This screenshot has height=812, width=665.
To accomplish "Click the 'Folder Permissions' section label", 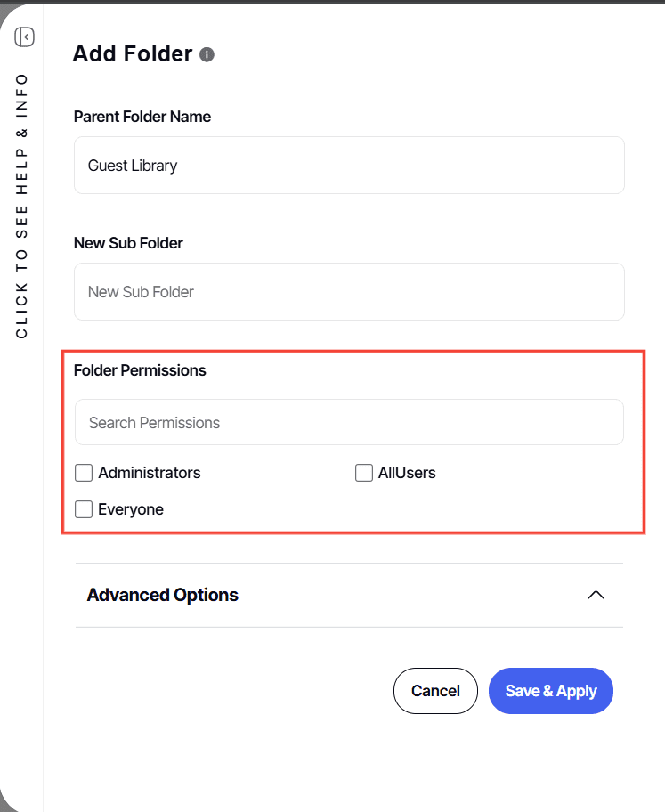I will point(140,370).
